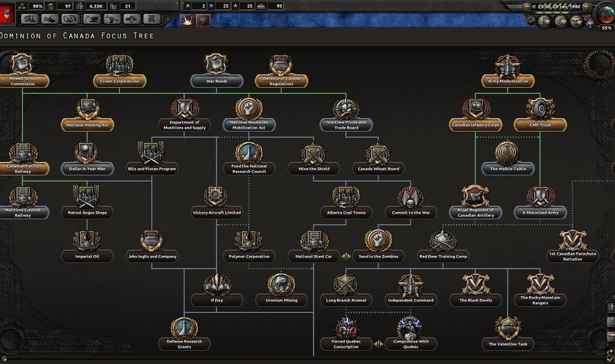Image resolution: width=615 pixels, height=364 pixels.
Task: Open the explosion alert with red exclamation
Action: coord(187,20)
